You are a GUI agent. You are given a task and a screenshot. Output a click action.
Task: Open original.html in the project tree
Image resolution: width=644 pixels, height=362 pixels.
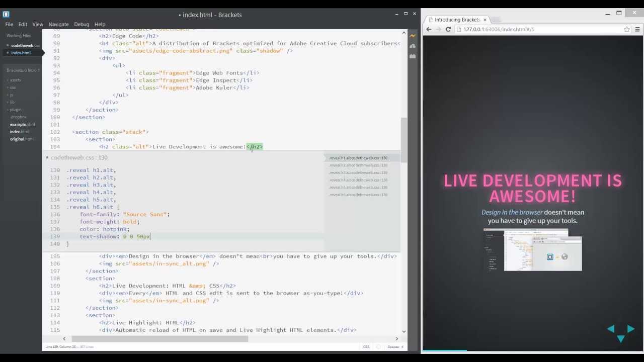[x=22, y=139]
